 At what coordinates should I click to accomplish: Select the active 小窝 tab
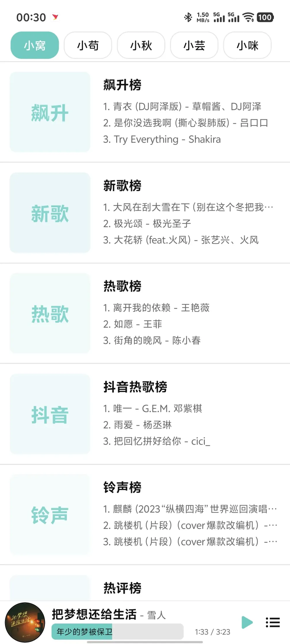click(x=35, y=45)
